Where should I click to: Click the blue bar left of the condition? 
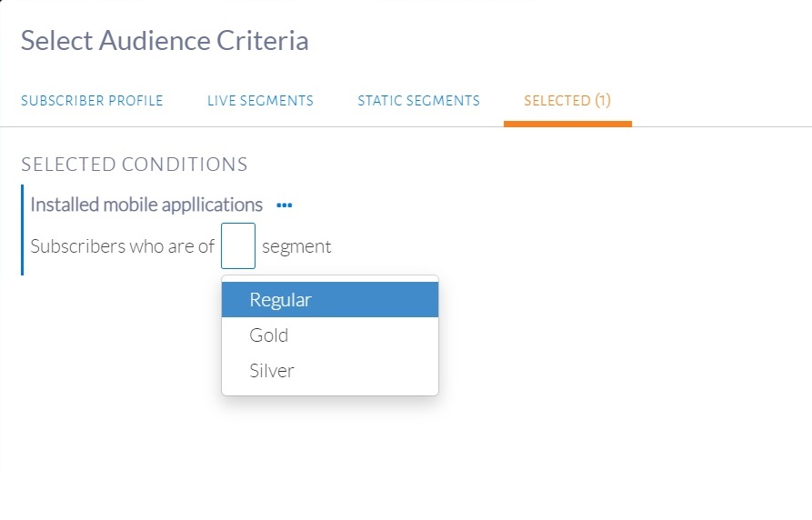(22, 230)
